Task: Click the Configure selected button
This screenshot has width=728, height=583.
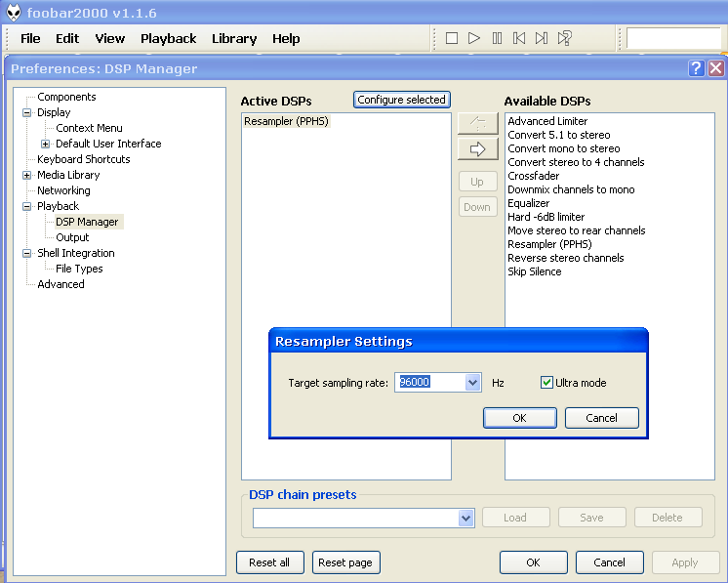Action: coord(402,100)
